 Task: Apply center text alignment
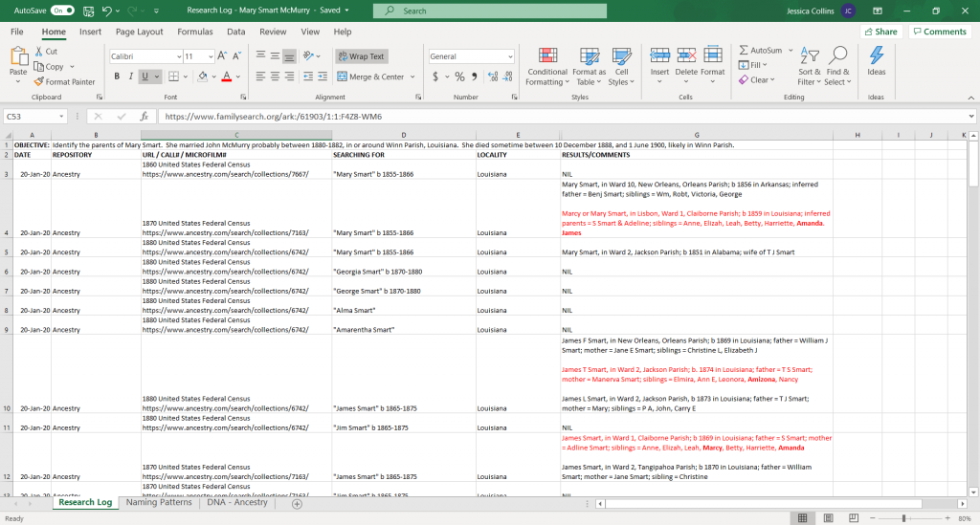[x=275, y=77]
